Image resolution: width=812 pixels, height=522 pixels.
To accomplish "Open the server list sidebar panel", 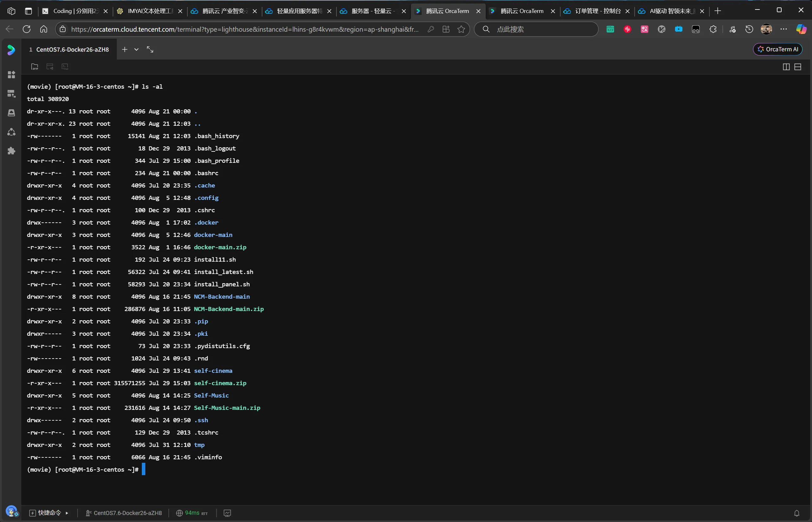I will 11,93.
